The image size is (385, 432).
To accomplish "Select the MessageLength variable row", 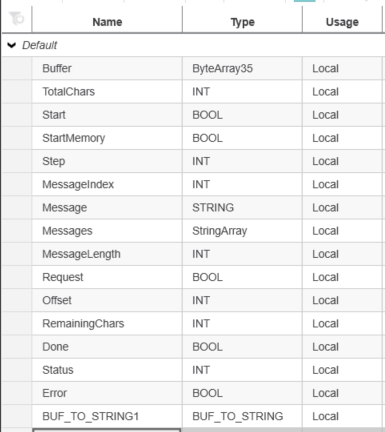I will tap(192, 254).
